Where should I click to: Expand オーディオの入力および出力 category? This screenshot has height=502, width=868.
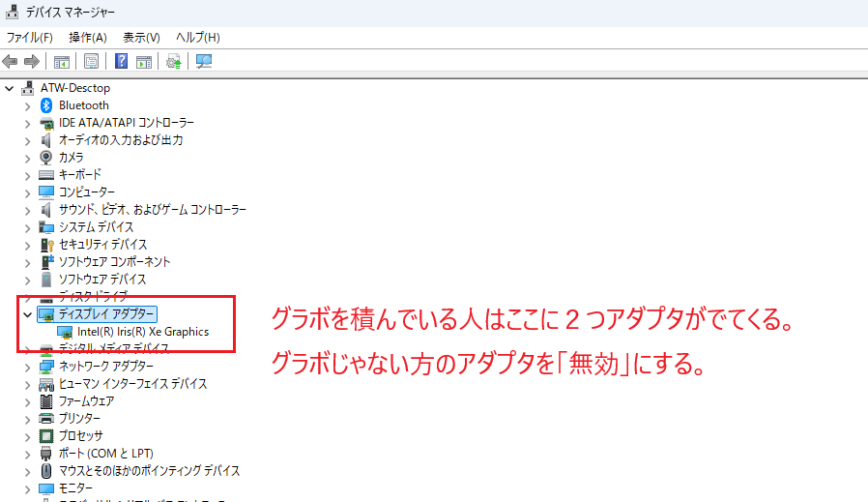click(28, 141)
